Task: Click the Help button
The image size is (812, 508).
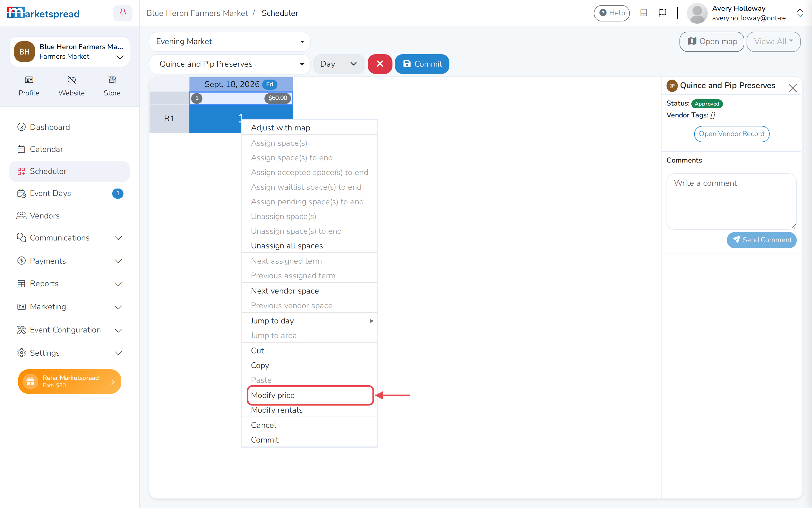Action: (612, 13)
